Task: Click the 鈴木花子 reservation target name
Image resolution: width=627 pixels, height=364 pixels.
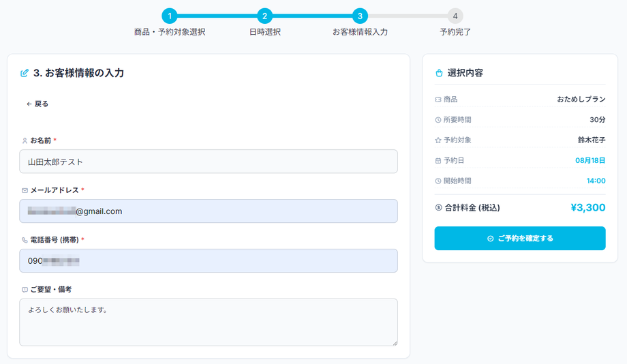Action: tap(592, 140)
